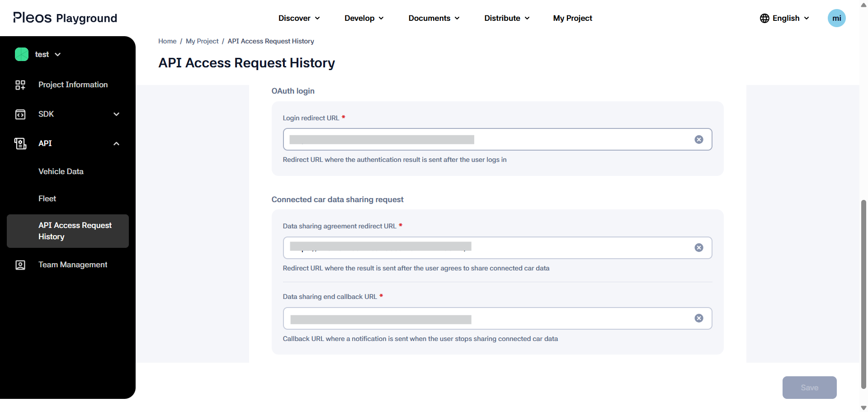The image size is (868, 412).
Task: Open the user avatar profile menu
Action: 836,18
